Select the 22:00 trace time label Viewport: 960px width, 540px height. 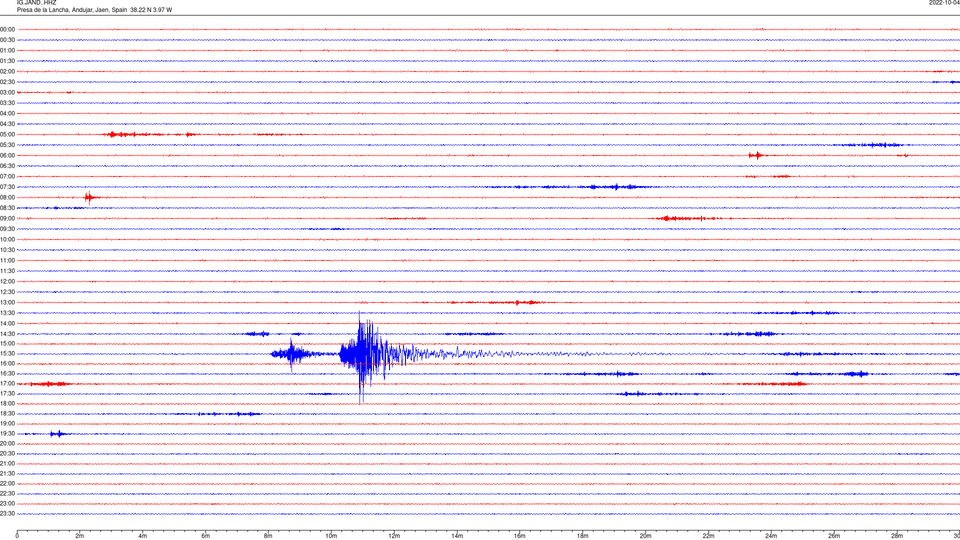tap(7, 484)
